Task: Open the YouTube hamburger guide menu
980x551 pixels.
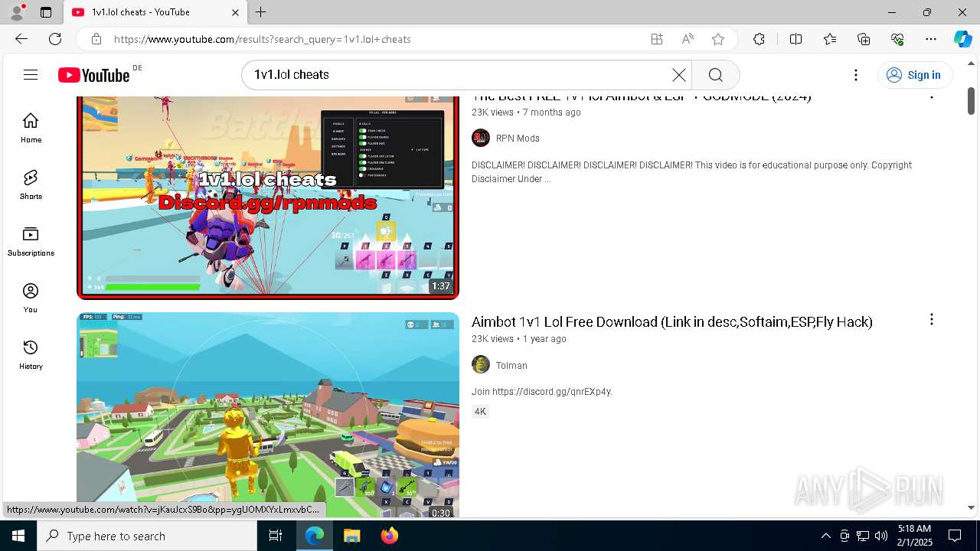Action: tap(31, 74)
